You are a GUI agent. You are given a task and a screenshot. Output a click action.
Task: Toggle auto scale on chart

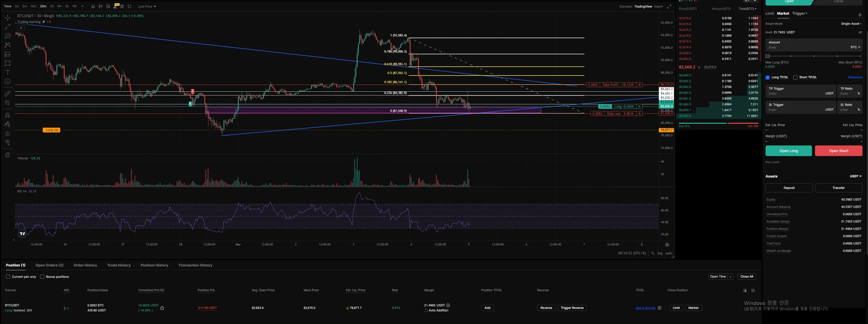click(669, 253)
